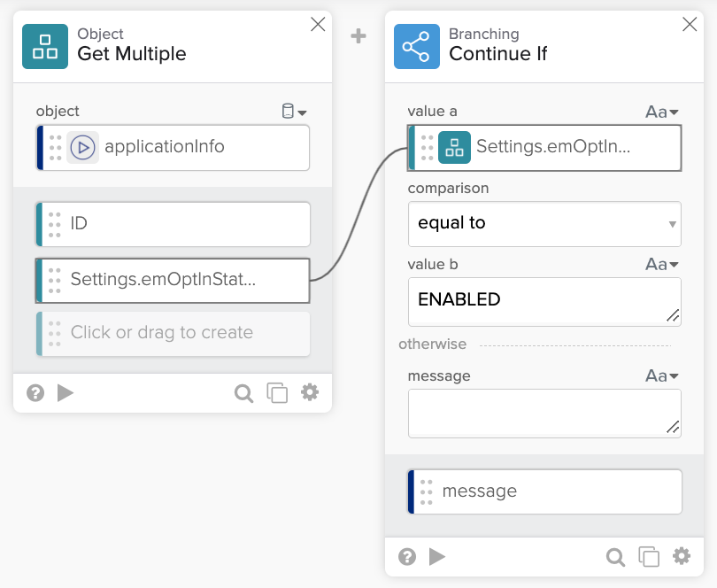Run the Get Multiple card with play icon

(x=66, y=392)
